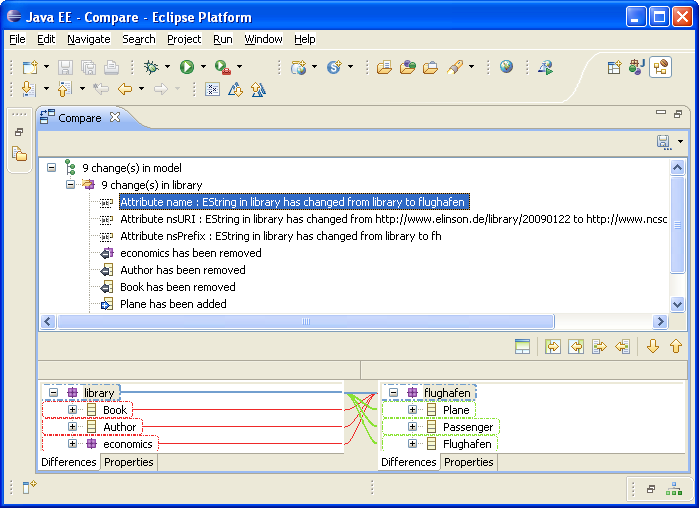699x508 pixels.
Task: Click the Search flashlight icon
Action: click(455, 67)
